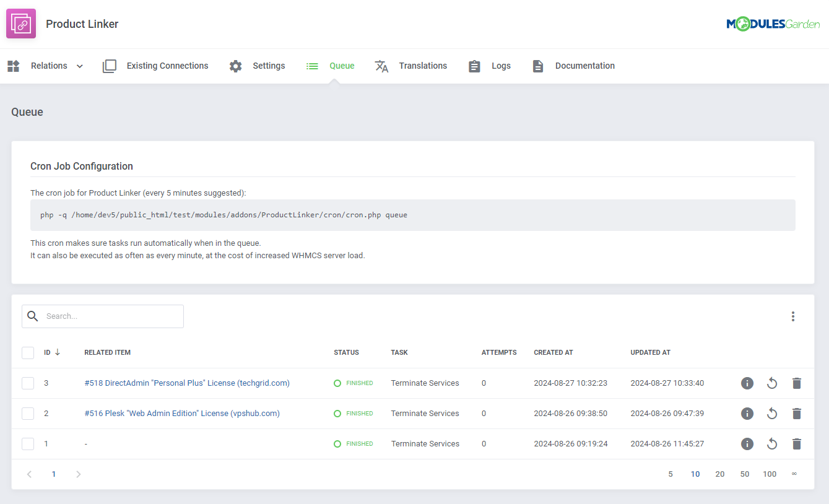Go to previous page arrow
Viewport: 829px width, 504px height.
(29, 474)
